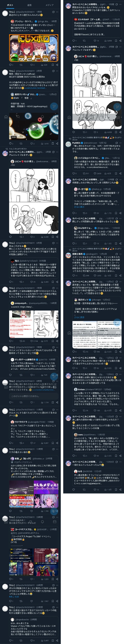Open more options on 最近のにじホロ連打 post
This screenshot has width=124, height=644.
coord(57,12)
